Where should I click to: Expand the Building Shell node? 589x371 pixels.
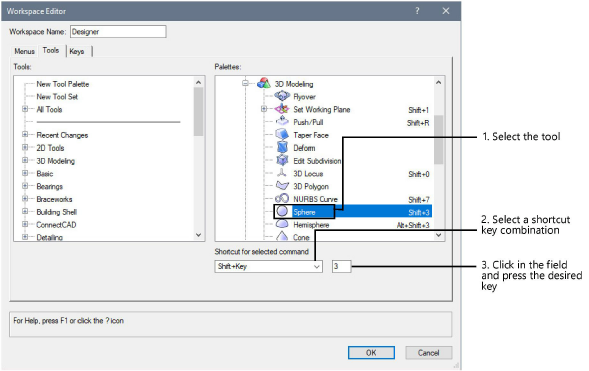point(25,211)
